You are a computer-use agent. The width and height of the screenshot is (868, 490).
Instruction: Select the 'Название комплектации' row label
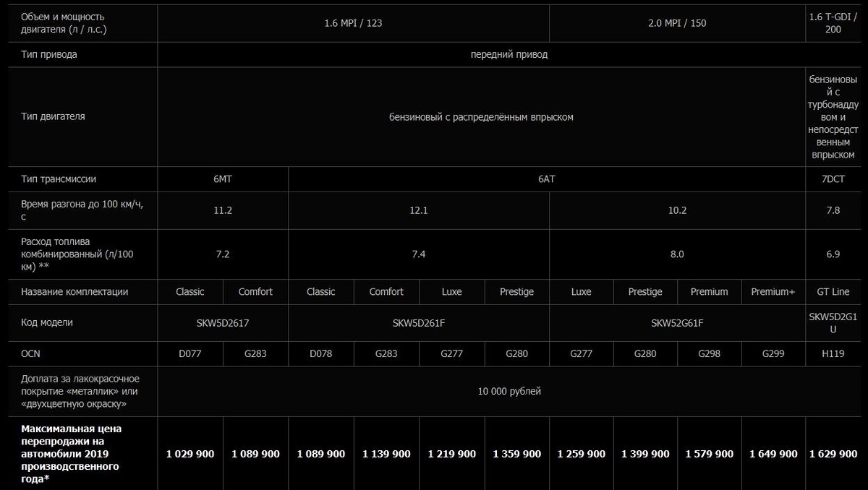(75, 292)
